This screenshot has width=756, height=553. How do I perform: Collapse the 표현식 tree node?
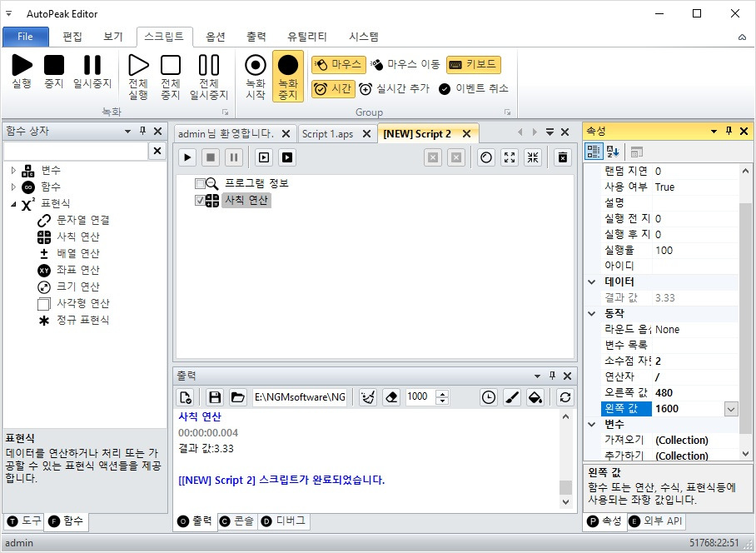tap(13, 204)
